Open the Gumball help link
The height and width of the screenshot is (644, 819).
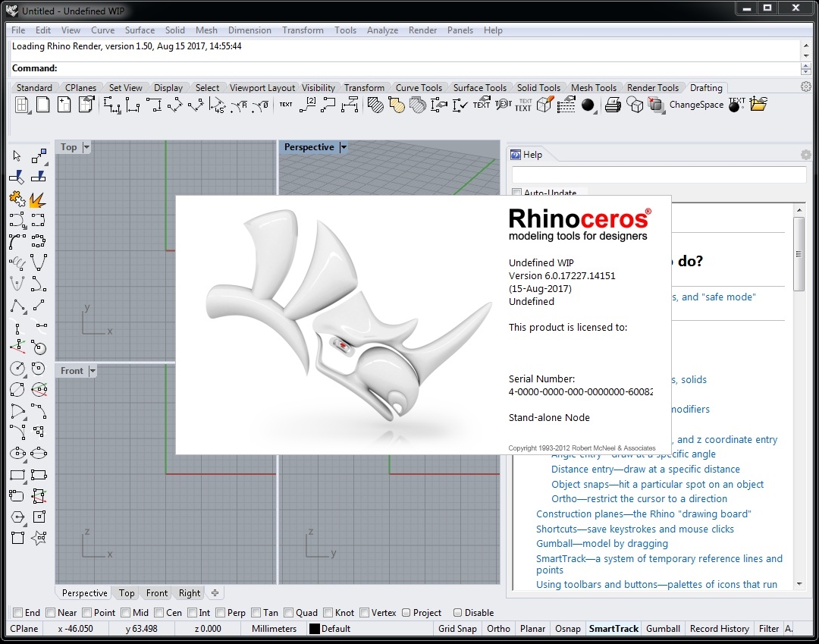602,544
